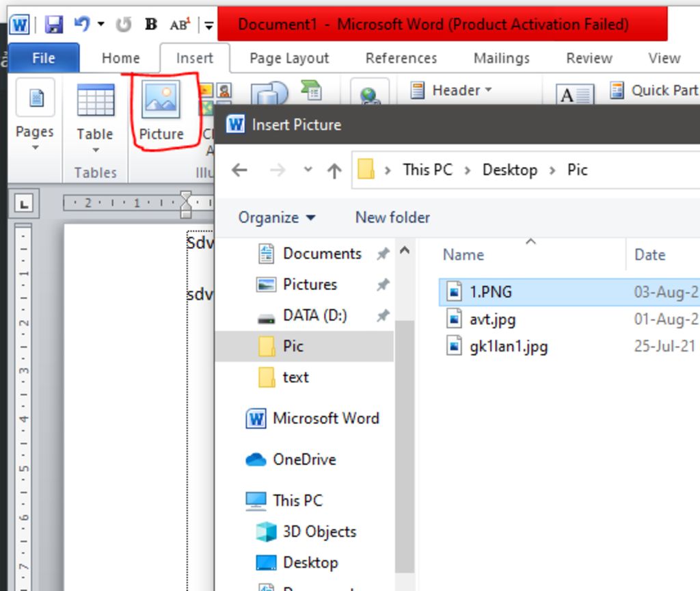Open the Mailings tab

(x=501, y=58)
